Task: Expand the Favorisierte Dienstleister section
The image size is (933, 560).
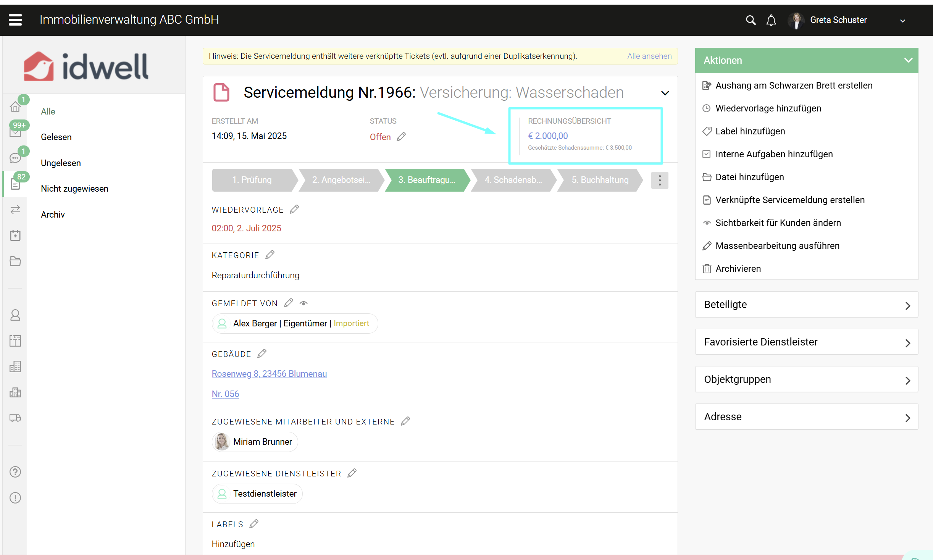Action: pos(806,342)
